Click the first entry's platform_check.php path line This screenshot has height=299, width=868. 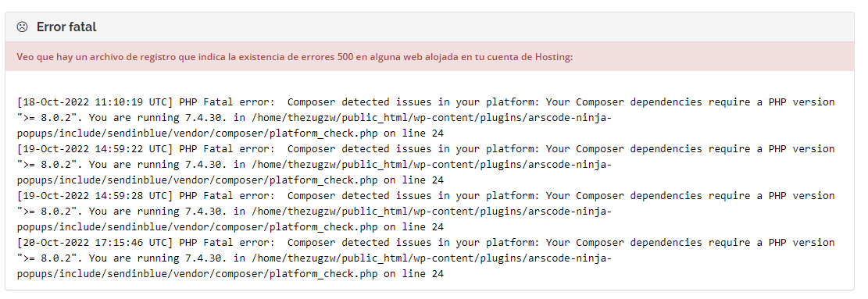click(x=230, y=133)
